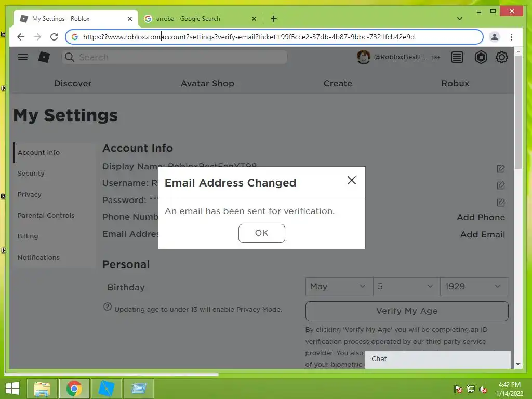Go to the Avatar Shop tab

pyautogui.click(x=207, y=83)
